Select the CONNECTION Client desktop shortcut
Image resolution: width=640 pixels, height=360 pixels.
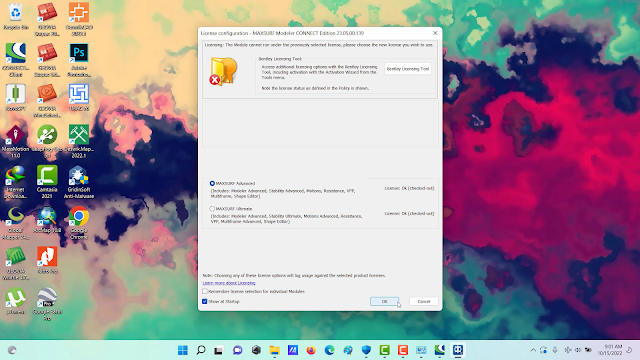point(16,60)
